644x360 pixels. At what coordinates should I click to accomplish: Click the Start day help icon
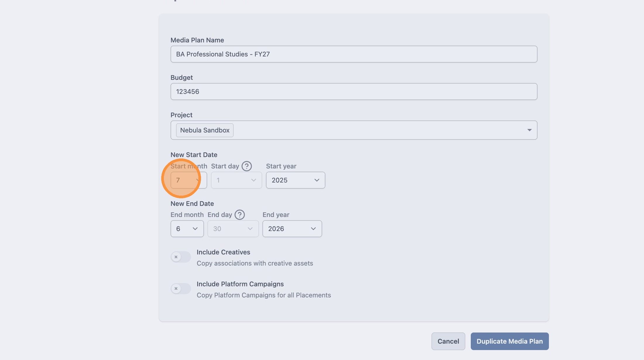(x=247, y=166)
